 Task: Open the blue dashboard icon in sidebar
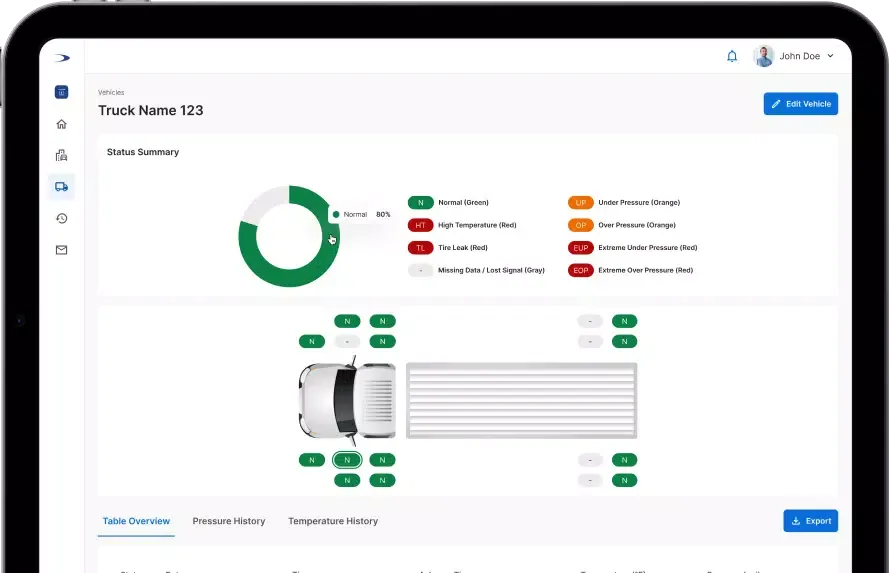point(61,92)
